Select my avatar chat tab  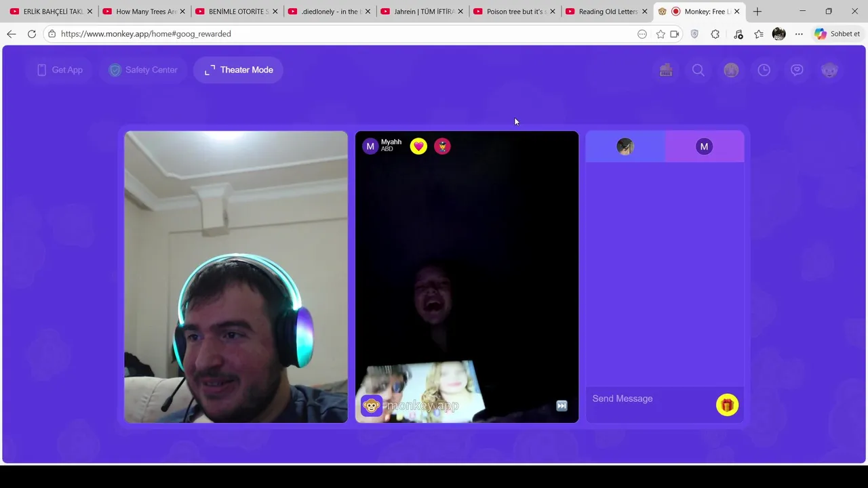(625, 146)
